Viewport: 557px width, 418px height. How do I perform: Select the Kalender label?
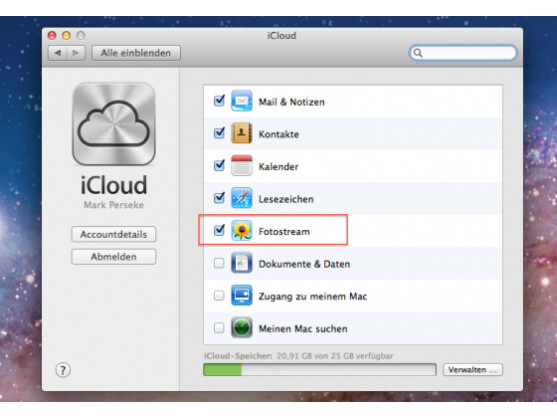[278, 167]
